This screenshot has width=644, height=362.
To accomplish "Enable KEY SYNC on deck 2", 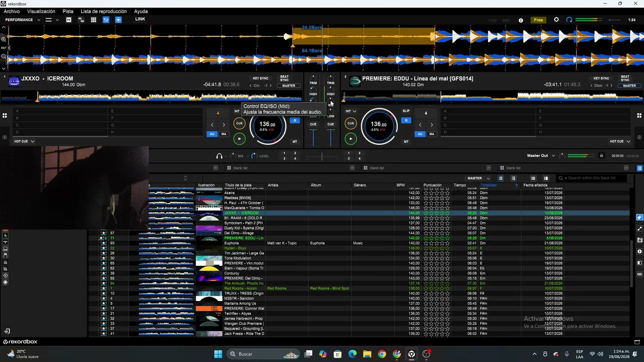I will (x=601, y=78).
